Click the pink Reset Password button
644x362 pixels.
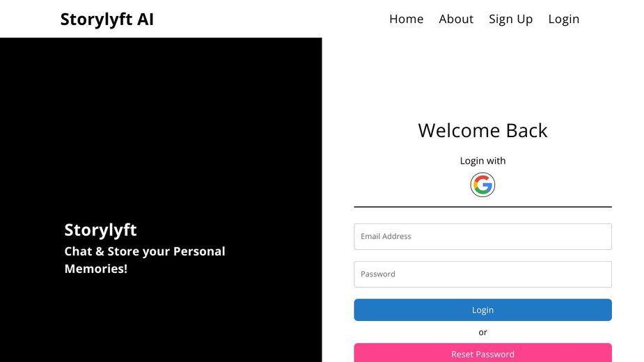482,353
